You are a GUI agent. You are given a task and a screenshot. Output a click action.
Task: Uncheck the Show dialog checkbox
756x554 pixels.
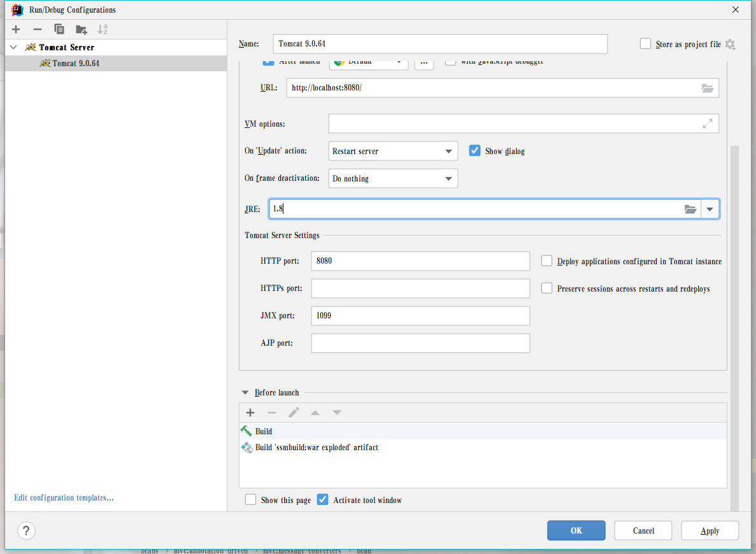[474, 151]
